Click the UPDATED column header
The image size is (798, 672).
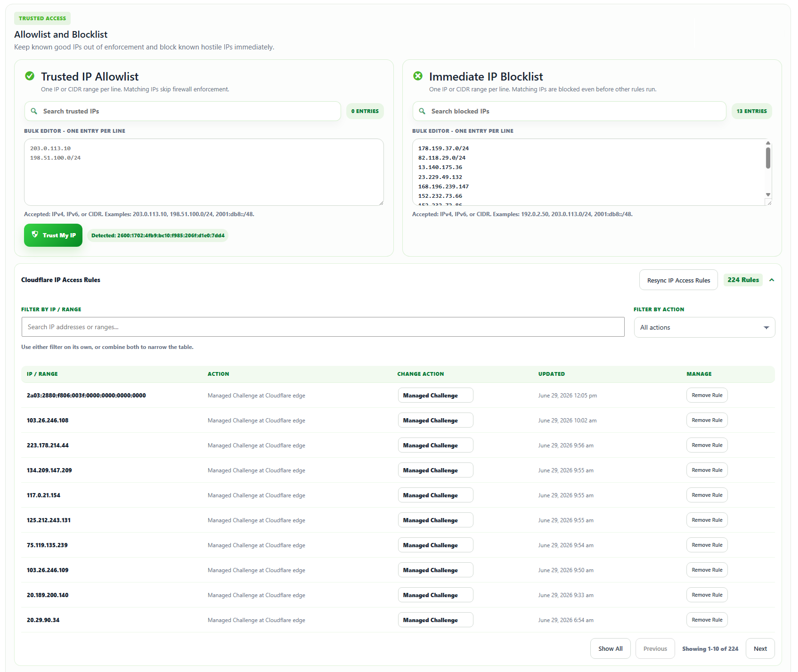coord(551,374)
